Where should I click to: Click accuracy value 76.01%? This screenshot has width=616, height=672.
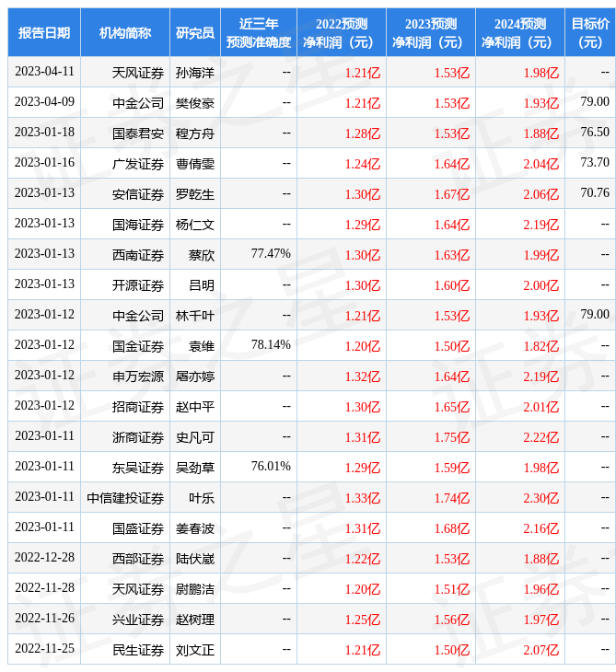pyautogui.click(x=271, y=467)
